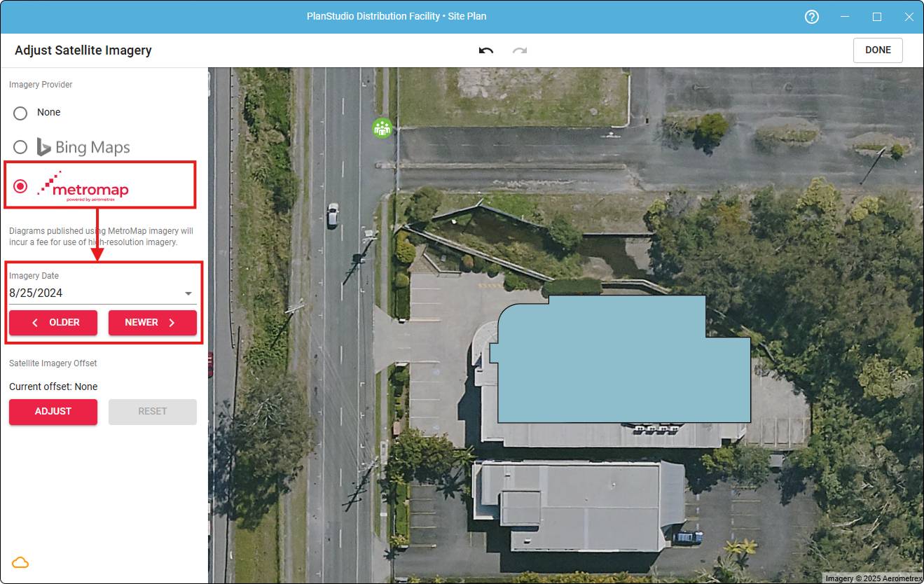Screen dimensions: 924x584
Task: Click the redo arrow icon
Action: click(x=519, y=50)
